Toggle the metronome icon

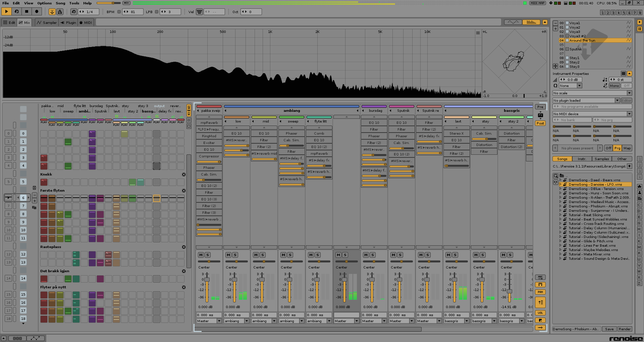click(60, 12)
